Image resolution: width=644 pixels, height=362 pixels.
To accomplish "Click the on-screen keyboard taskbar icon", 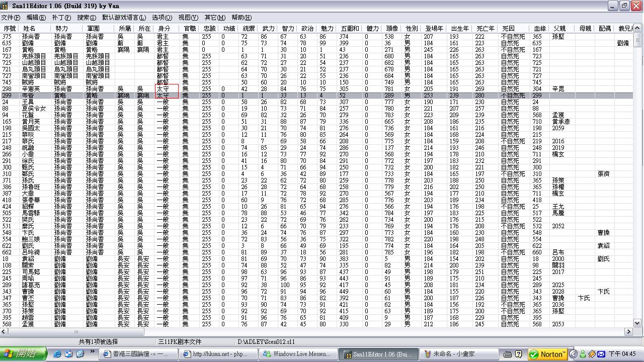I will pos(508,354).
